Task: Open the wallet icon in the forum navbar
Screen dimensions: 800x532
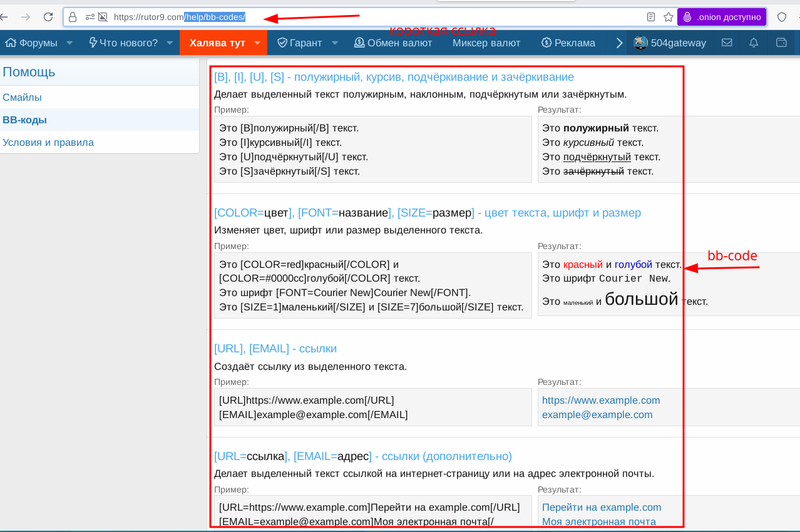Action: tap(781, 43)
